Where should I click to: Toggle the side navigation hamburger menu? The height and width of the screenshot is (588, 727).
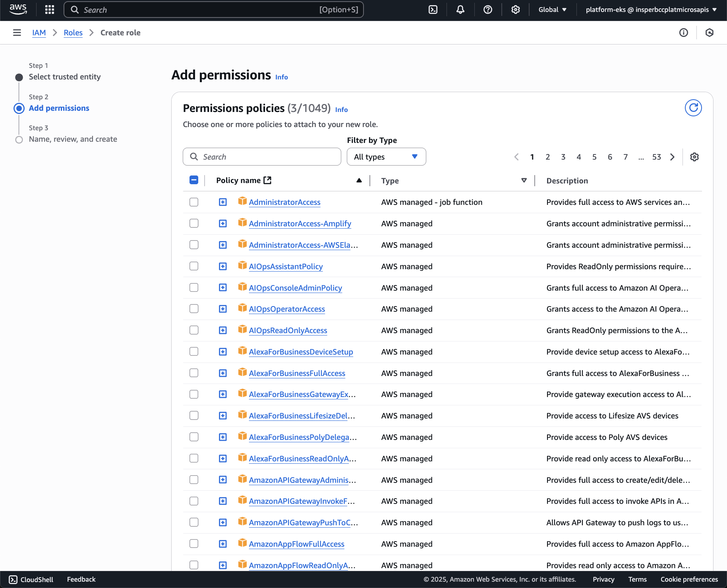pos(17,33)
